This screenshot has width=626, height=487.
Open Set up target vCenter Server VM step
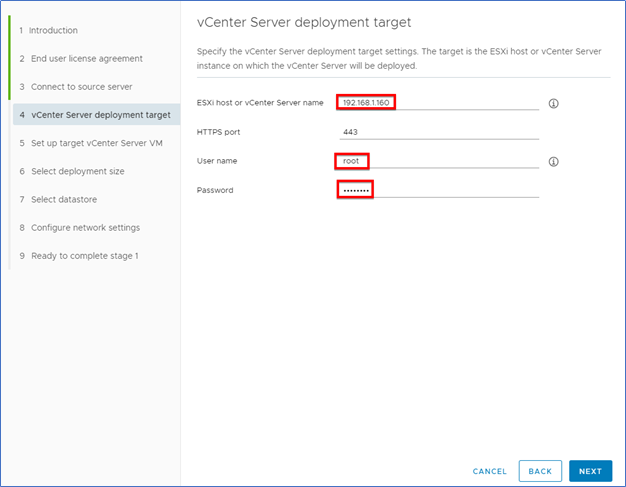coord(91,143)
